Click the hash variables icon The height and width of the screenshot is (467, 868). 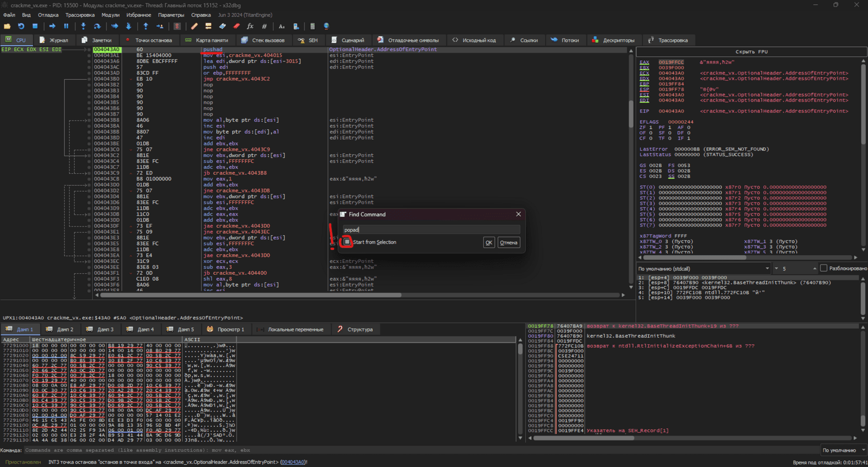264,26
